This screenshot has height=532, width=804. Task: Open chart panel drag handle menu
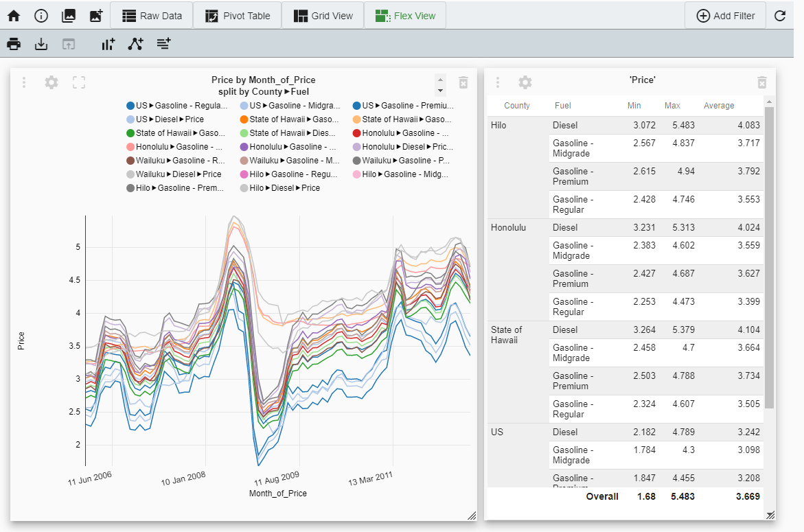[24, 82]
